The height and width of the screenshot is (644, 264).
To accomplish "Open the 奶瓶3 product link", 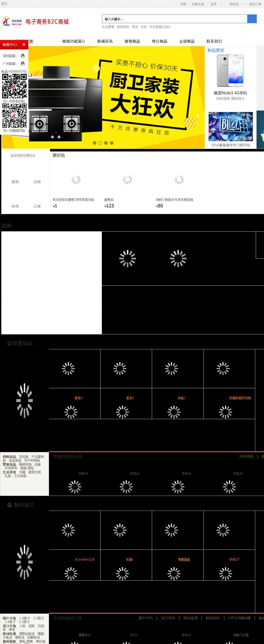I will coord(182,398).
